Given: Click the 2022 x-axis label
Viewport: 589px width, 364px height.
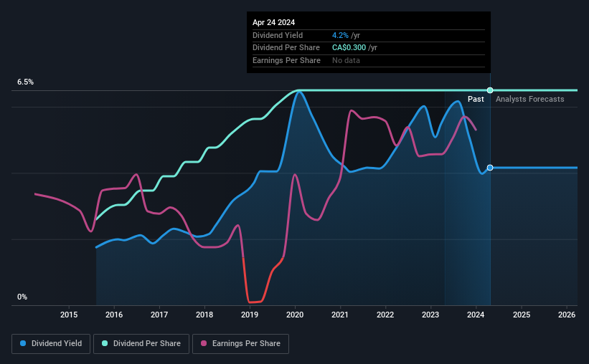Looking at the screenshot, I should pyautogui.click(x=385, y=315).
